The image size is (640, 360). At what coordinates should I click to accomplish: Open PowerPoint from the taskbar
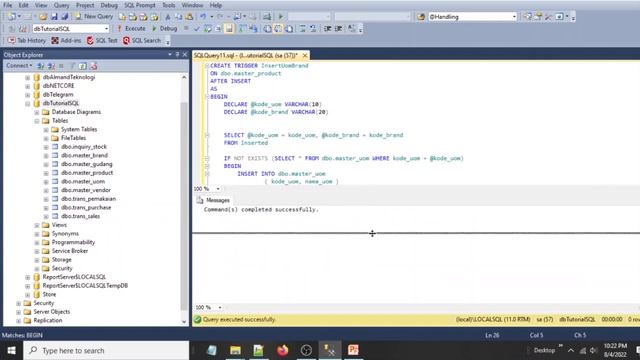coord(353,350)
